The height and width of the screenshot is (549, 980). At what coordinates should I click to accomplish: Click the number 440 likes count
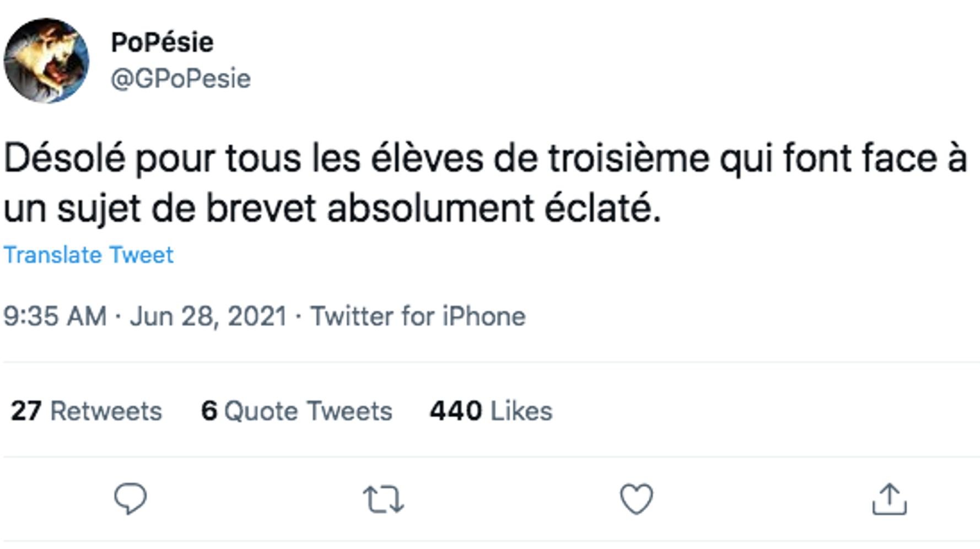456,411
